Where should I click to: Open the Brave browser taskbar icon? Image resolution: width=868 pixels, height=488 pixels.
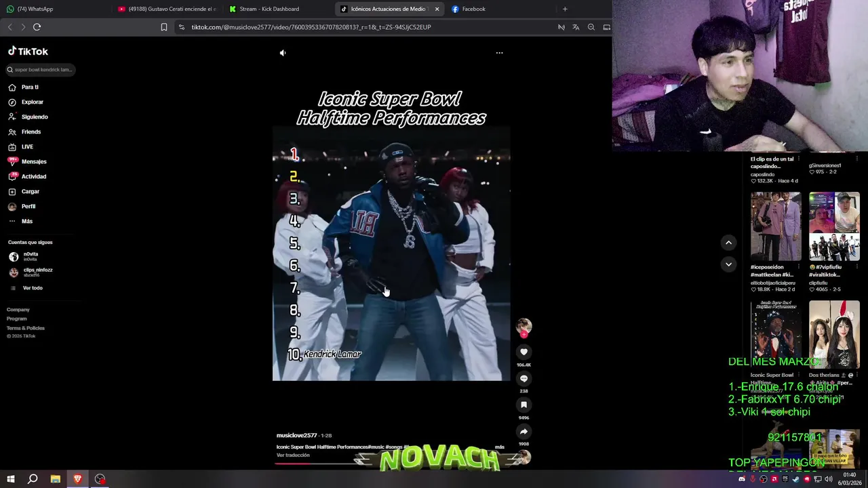point(77,479)
